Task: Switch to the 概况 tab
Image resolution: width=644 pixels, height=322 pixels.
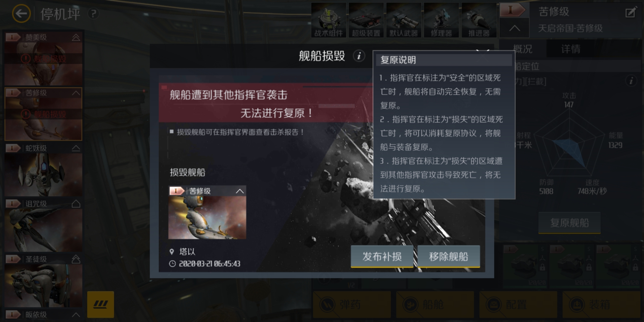Action: [x=523, y=49]
